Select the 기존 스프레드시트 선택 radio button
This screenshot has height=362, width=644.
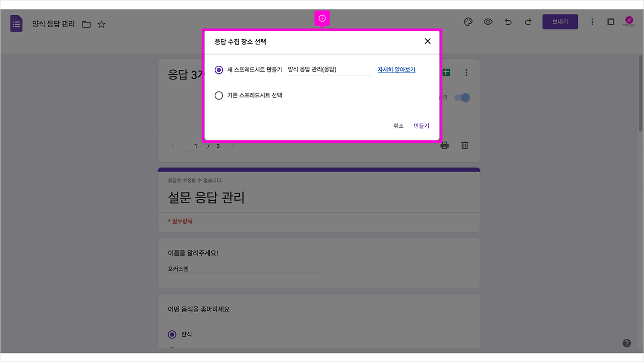pyautogui.click(x=219, y=95)
